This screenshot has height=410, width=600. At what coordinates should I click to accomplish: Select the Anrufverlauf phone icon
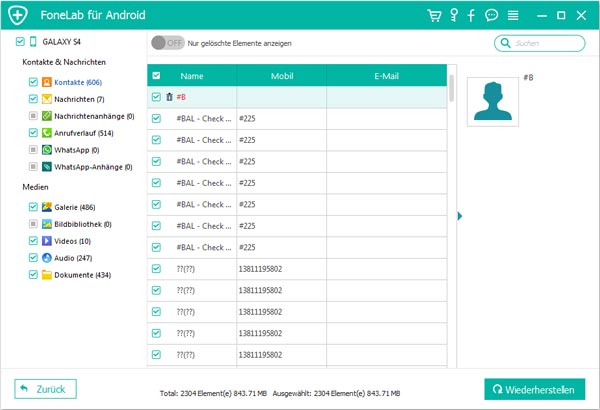coord(47,133)
